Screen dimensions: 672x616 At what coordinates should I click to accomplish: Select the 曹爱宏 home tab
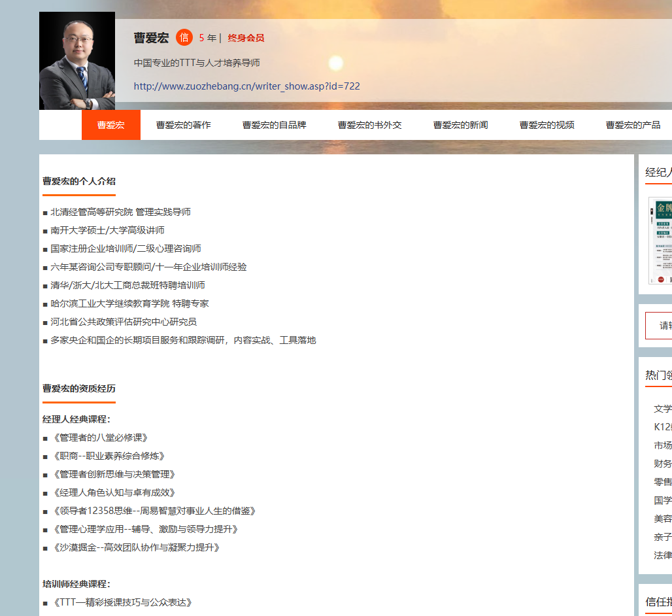110,125
